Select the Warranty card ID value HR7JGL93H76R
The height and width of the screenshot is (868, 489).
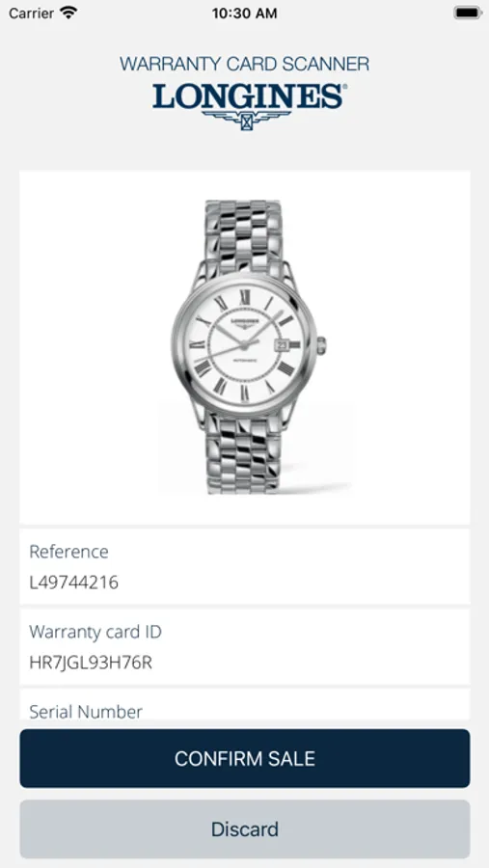point(91,662)
